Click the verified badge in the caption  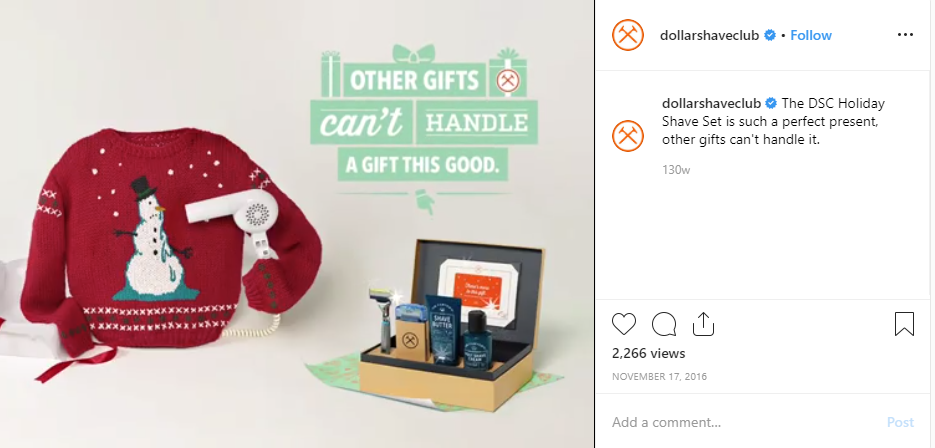771,103
